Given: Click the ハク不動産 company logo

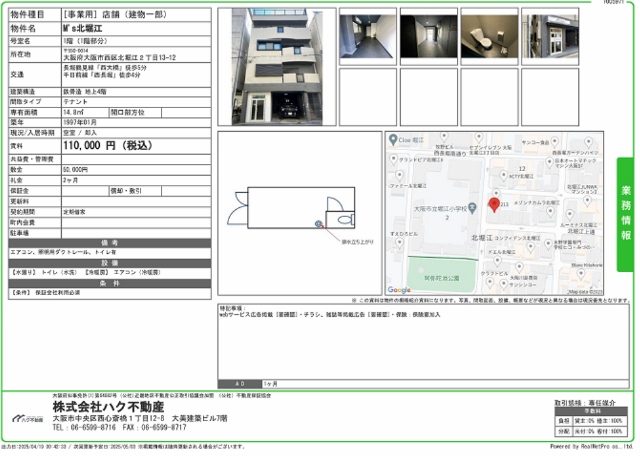Looking at the screenshot, I should click(32, 414).
